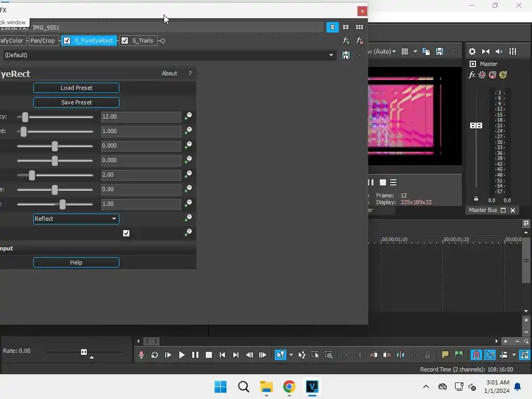Open the mixer faders icon
532x399 pixels.
(513, 51)
